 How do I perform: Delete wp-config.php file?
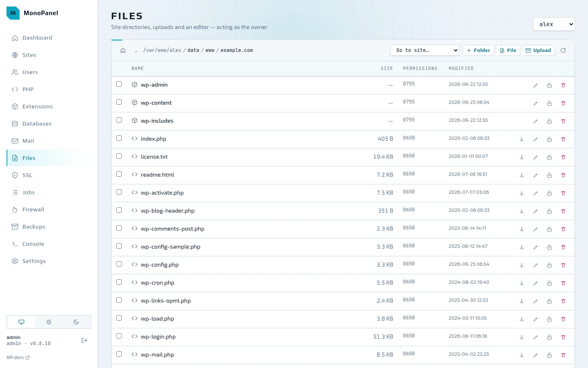(x=563, y=265)
